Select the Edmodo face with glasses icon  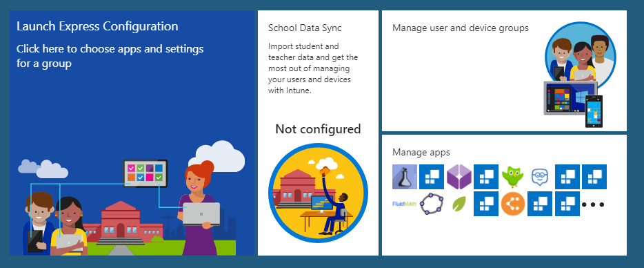coord(540,177)
